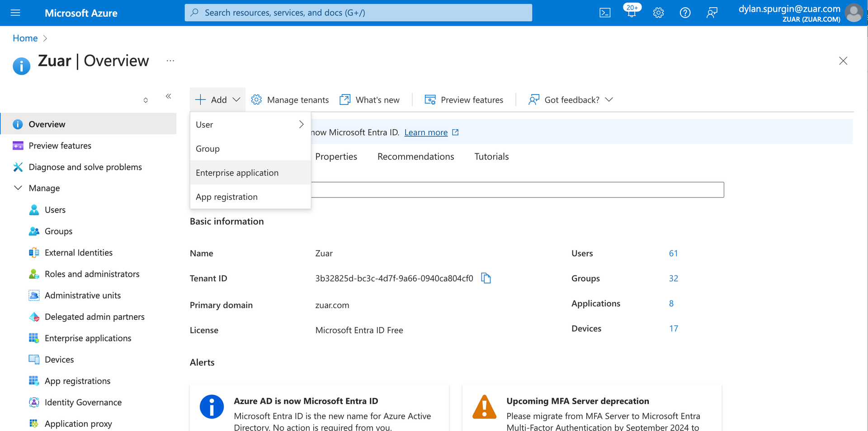Open the ellipsis more options next to Overview

click(170, 61)
